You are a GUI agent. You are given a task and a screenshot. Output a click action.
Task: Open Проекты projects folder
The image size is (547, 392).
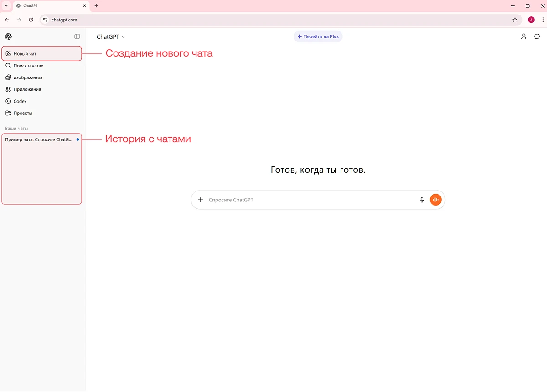(x=23, y=113)
